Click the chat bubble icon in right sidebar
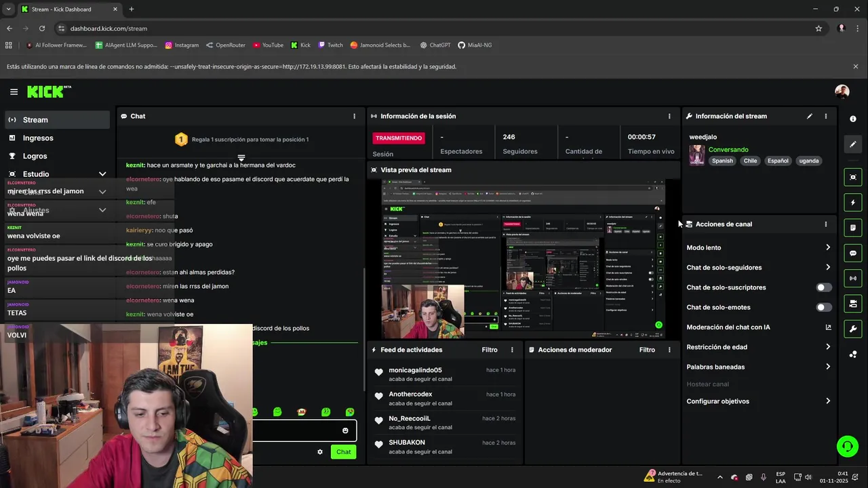The width and height of the screenshot is (868, 488). pyautogui.click(x=853, y=253)
